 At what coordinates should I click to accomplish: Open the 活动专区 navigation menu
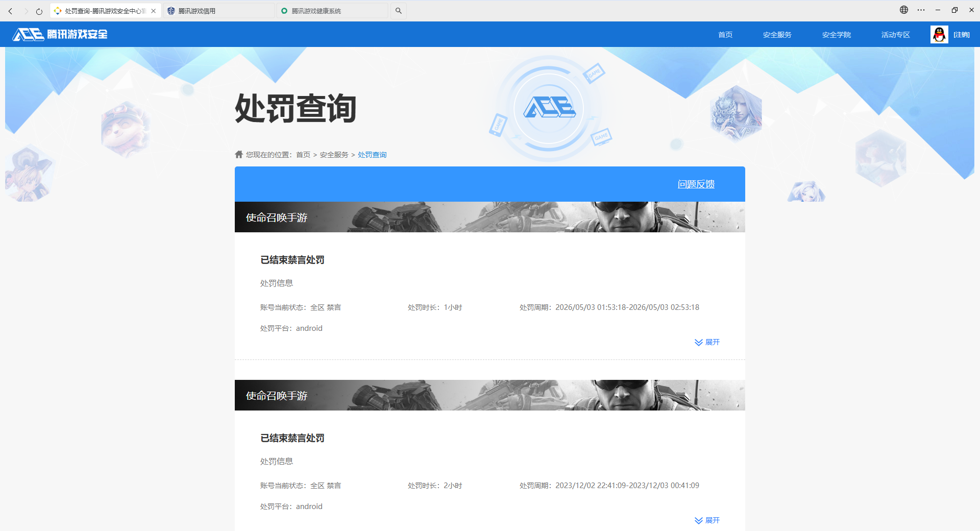coord(896,35)
